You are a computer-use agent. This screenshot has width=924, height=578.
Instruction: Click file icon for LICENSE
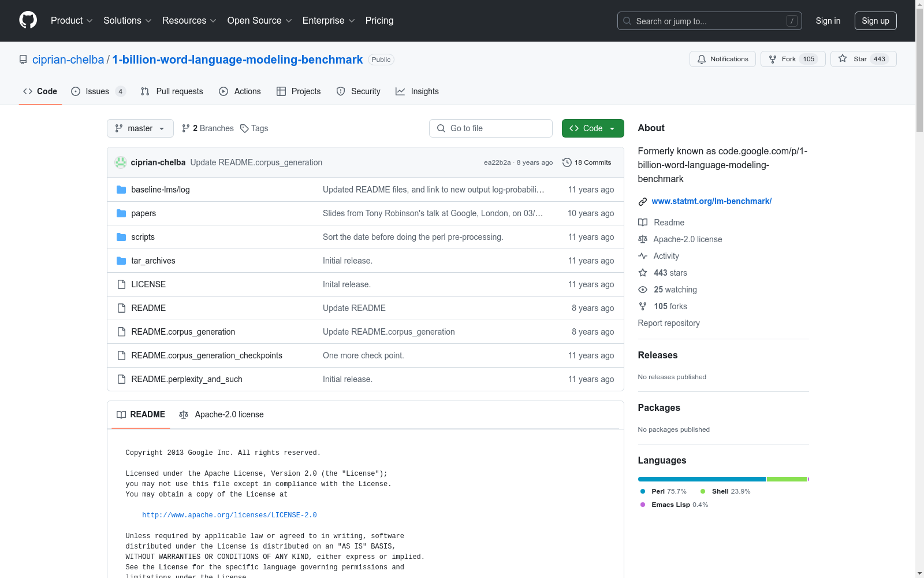tap(121, 284)
